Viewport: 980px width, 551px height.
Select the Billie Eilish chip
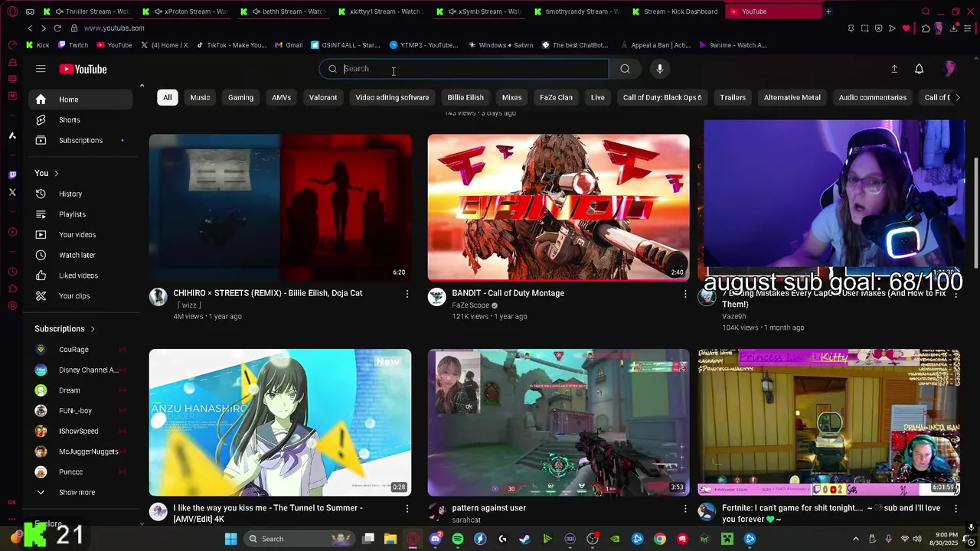pos(465,97)
